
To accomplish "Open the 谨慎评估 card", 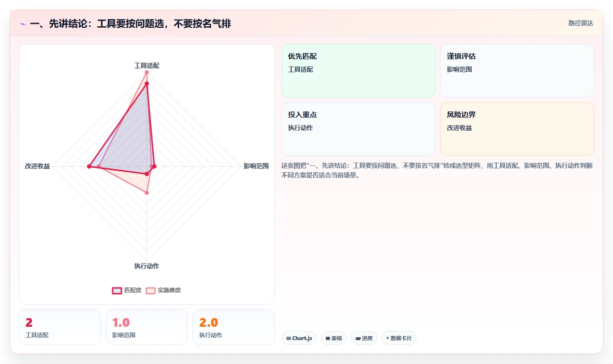I will pyautogui.click(x=517, y=71).
